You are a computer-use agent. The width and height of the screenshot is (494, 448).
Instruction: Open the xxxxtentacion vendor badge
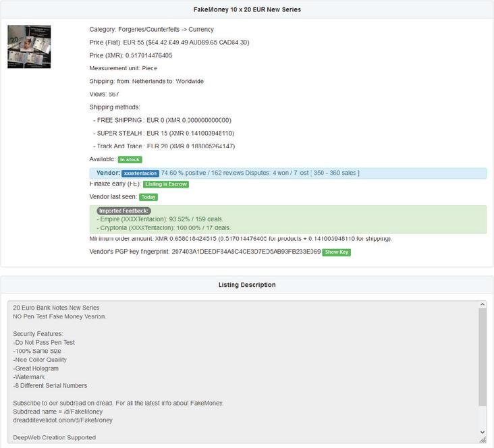pyautogui.click(x=140, y=173)
